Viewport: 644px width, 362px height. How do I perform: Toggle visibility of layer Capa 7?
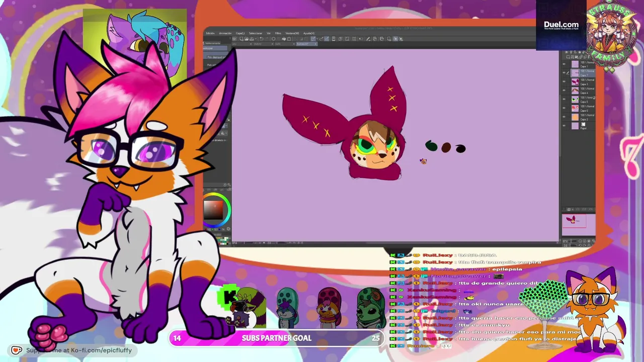[564, 73]
